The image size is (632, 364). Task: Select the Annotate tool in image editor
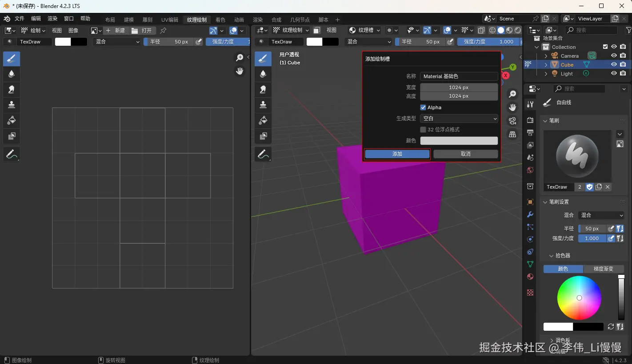coord(12,154)
